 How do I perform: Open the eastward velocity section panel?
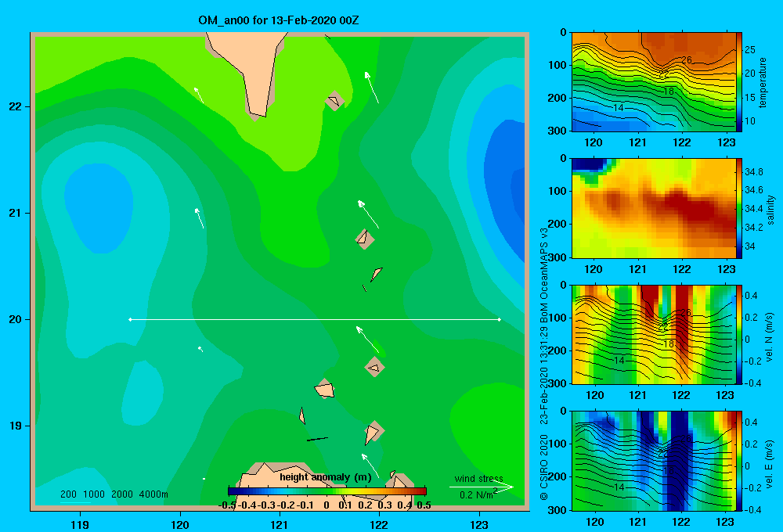click(x=654, y=461)
